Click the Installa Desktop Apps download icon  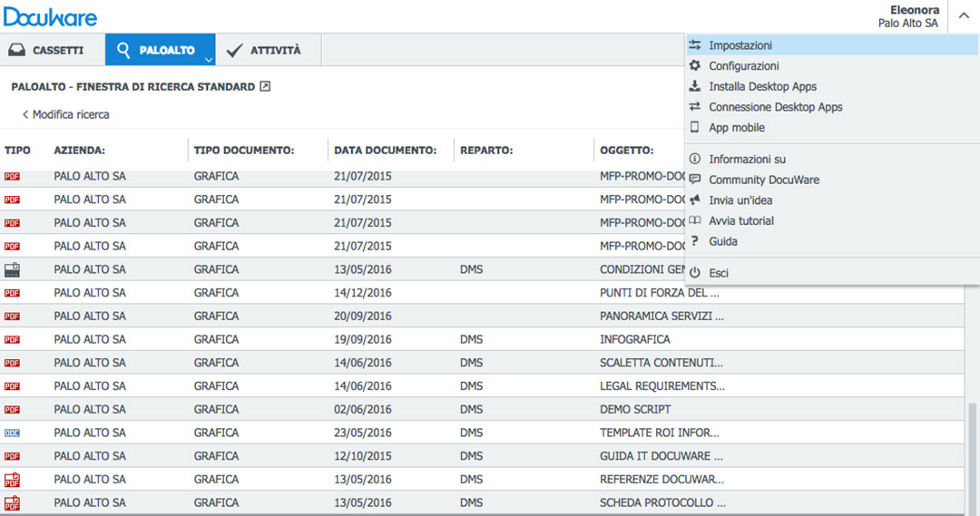tap(695, 86)
